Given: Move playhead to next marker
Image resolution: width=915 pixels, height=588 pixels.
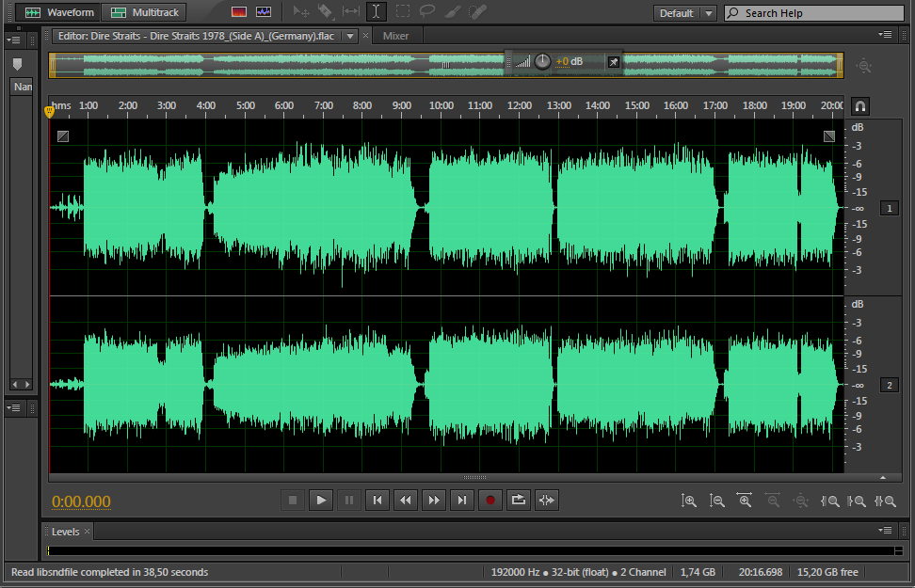Looking at the screenshot, I should [x=461, y=500].
